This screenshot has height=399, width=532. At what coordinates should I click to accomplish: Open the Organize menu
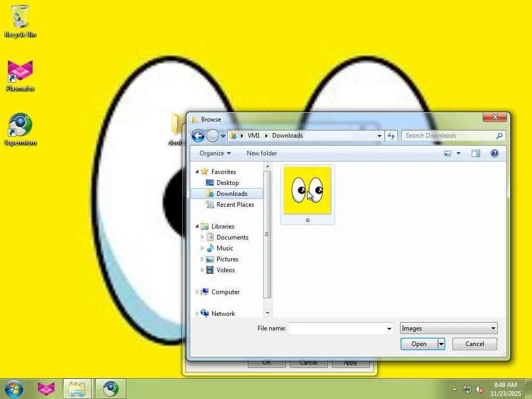click(215, 153)
